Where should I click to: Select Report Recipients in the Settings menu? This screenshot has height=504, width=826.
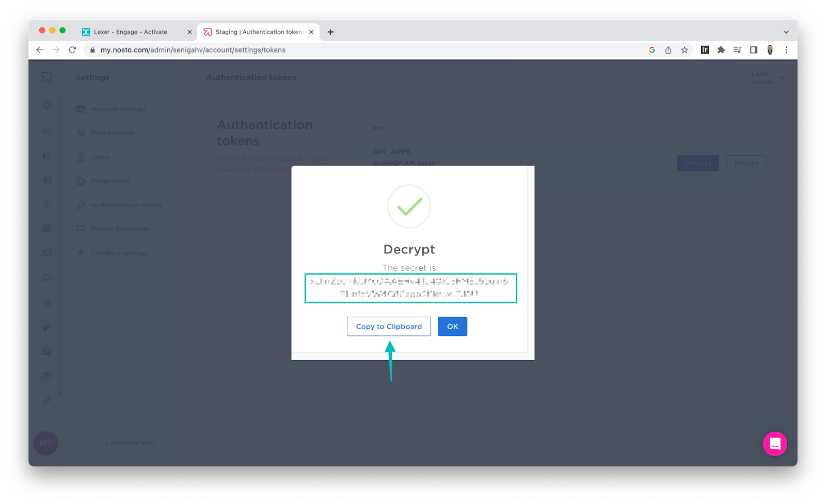pyautogui.click(x=120, y=229)
